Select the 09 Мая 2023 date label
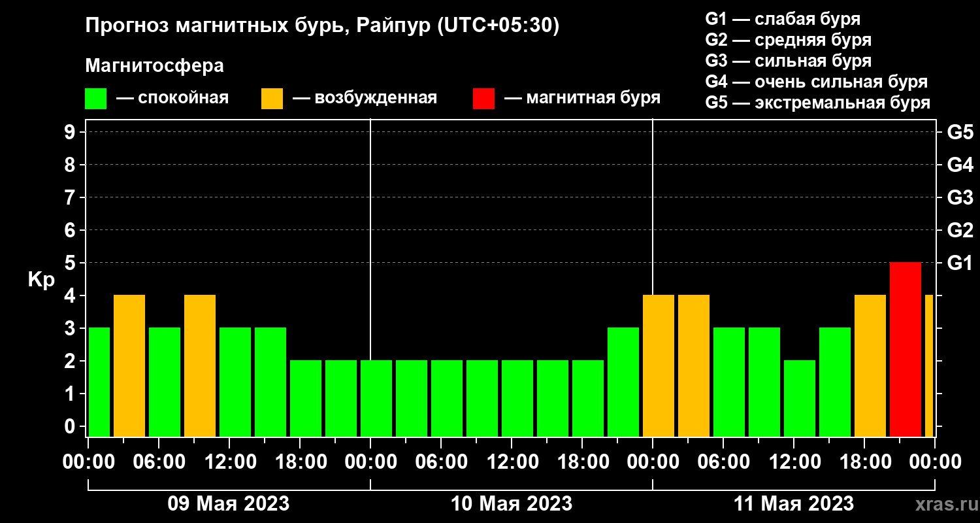This screenshot has width=980, height=523. pyautogui.click(x=229, y=504)
